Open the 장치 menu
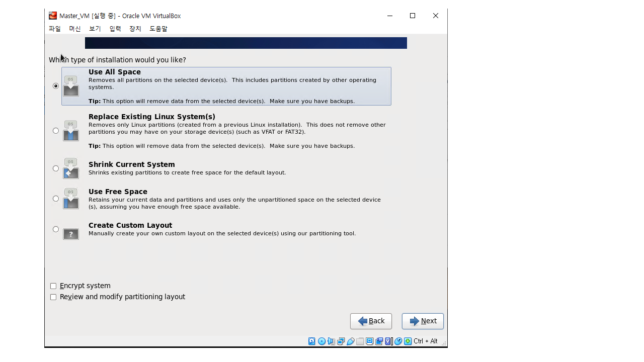The height and width of the screenshot is (362, 644). click(135, 29)
